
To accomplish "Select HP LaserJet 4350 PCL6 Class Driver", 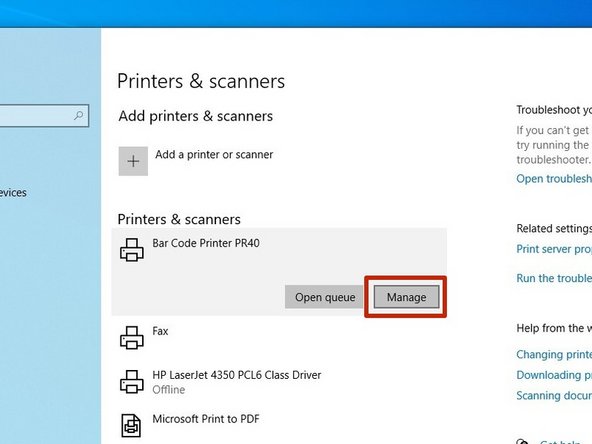I will tap(237, 375).
